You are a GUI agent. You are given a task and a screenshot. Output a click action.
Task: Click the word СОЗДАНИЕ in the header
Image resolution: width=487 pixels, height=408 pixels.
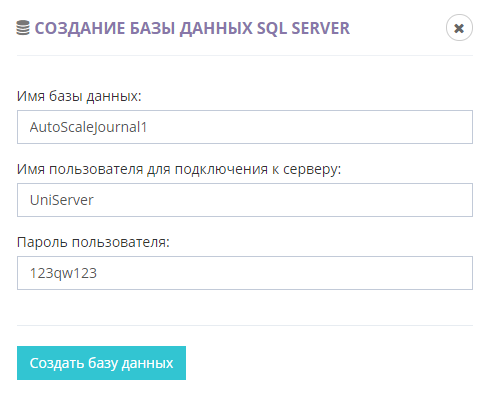80,28
